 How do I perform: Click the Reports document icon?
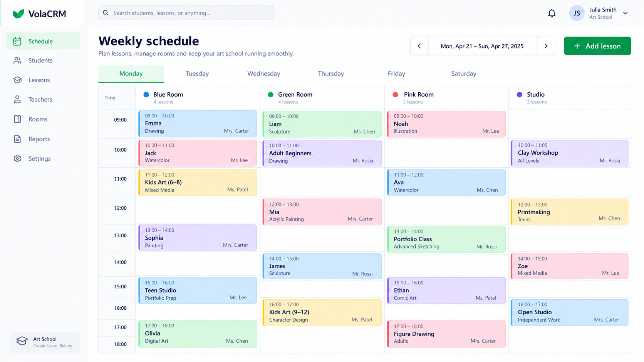[x=17, y=139]
